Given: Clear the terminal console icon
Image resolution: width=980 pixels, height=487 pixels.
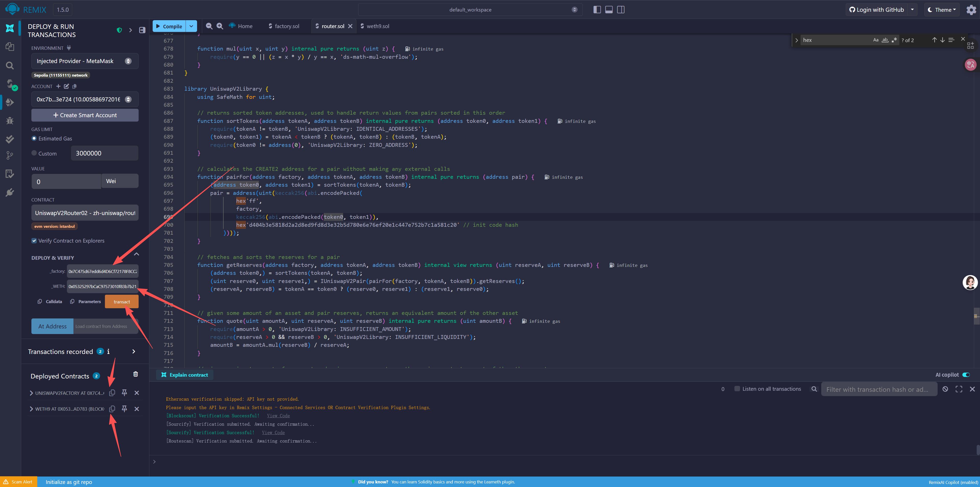Looking at the screenshot, I should click(945, 389).
